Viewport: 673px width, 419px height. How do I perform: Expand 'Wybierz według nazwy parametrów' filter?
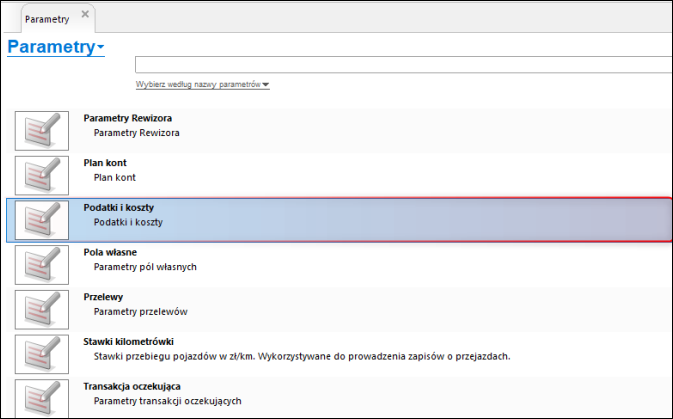pos(202,85)
